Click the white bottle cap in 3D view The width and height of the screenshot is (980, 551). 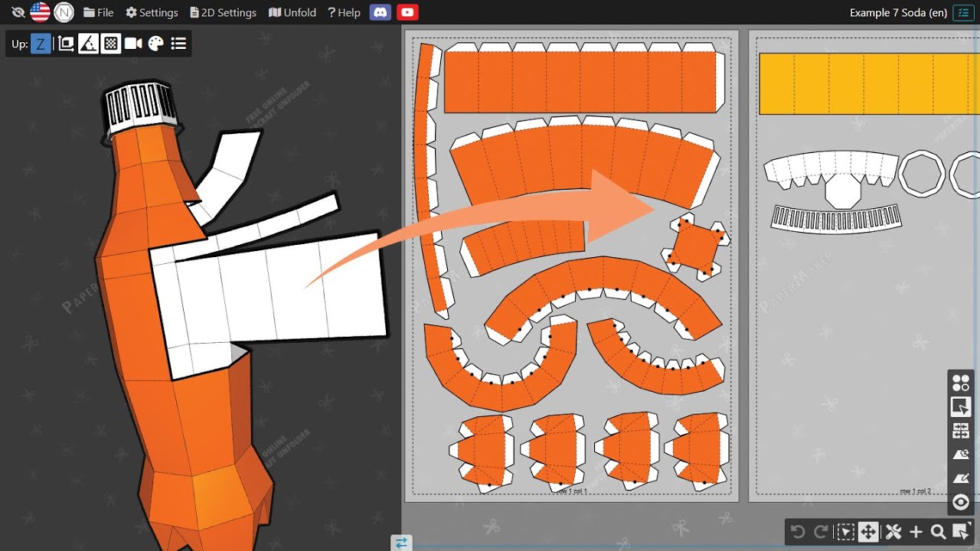[140, 105]
